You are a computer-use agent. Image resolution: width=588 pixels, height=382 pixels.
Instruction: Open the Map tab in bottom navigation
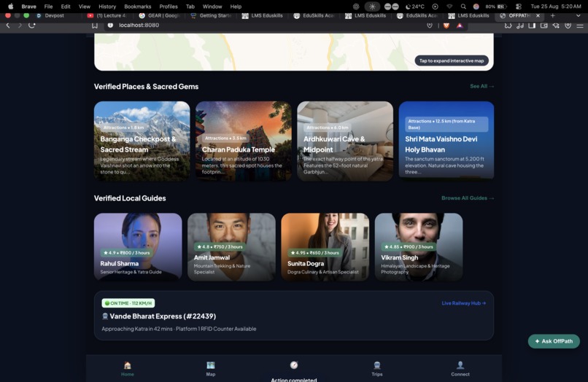click(x=211, y=368)
